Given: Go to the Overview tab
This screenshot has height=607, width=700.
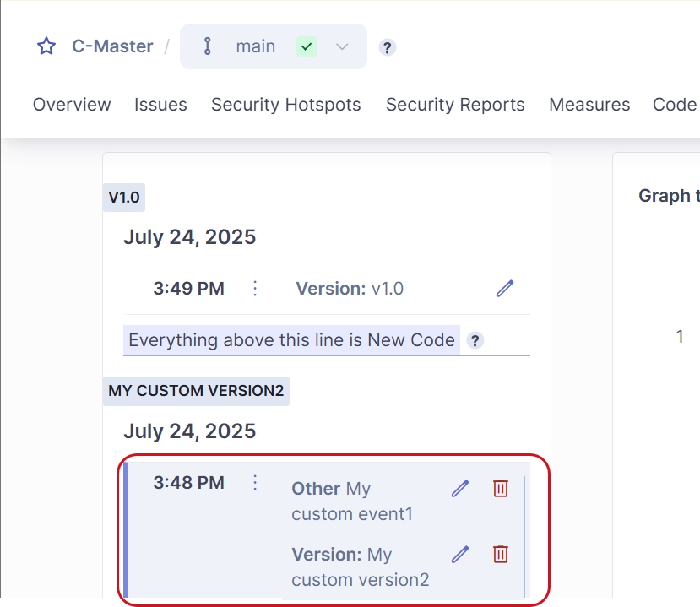Looking at the screenshot, I should [x=72, y=105].
